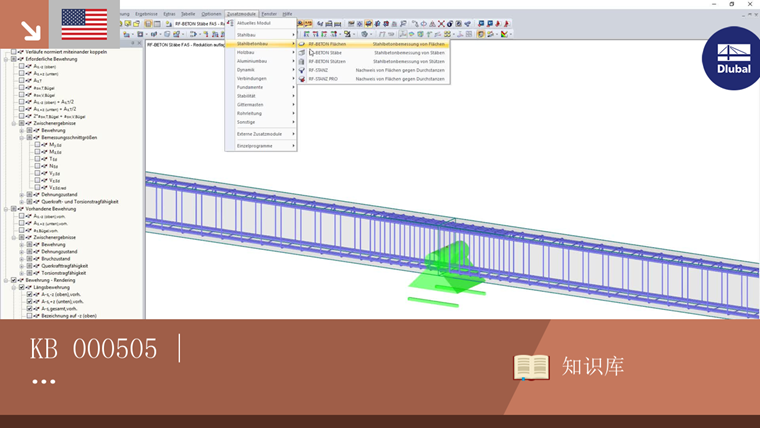Click the Dlubal logo badge
Image resolution: width=760 pixels, height=428 pixels.
732,58
